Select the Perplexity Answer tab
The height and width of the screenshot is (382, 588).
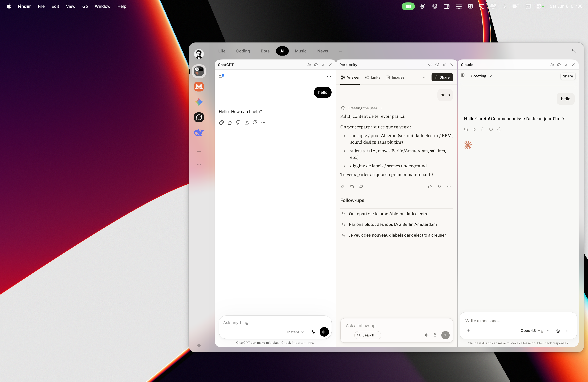pyautogui.click(x=350, y=77)
